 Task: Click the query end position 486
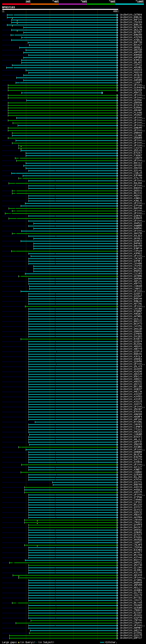click(115, 11)
